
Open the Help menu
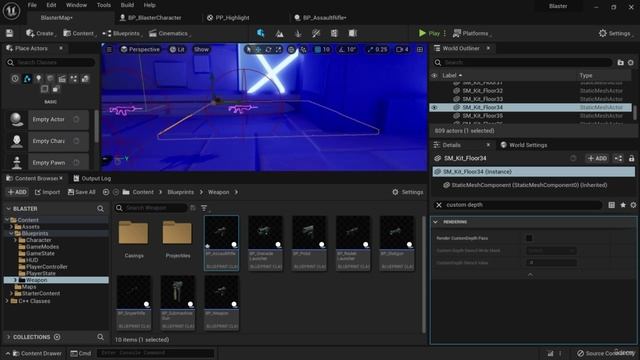click(x=149, y=5)
